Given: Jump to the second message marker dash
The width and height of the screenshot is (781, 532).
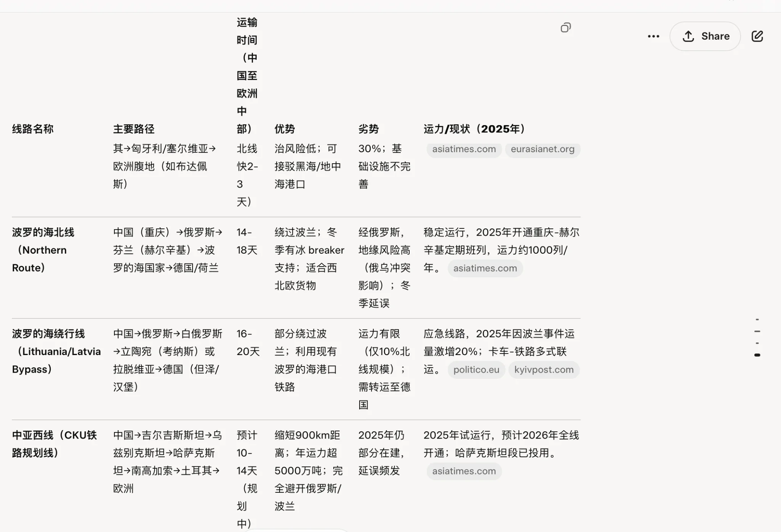Looking at the screenshot, I should (x=757, y=331).
